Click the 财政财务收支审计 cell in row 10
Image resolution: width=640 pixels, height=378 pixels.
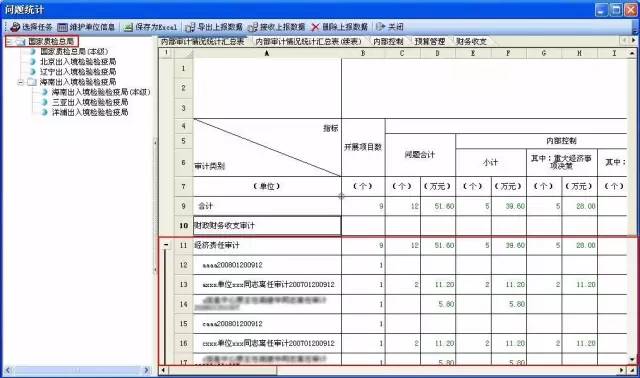point(267,226)
